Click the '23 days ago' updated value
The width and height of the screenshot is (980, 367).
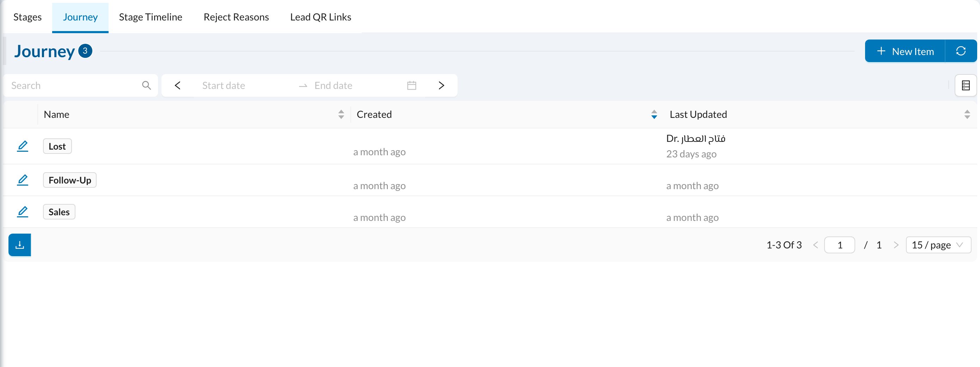click(691, 154)
